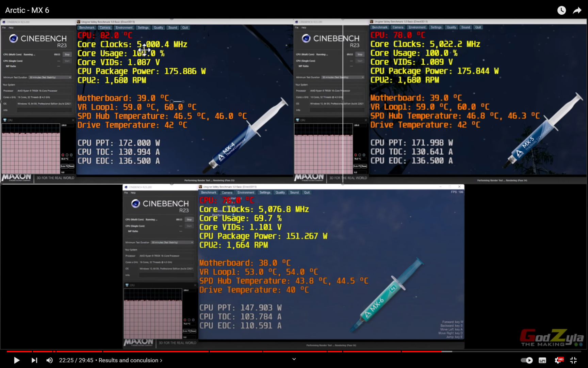
Task: Open Cinebench File menu in MX-4 panel
Action: 4,28
